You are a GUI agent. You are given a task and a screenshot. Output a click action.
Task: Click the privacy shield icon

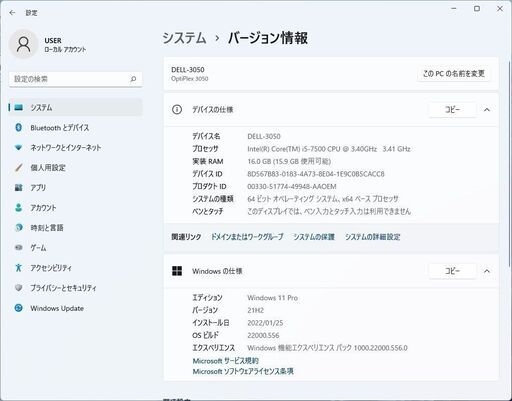tap(19, 287)
